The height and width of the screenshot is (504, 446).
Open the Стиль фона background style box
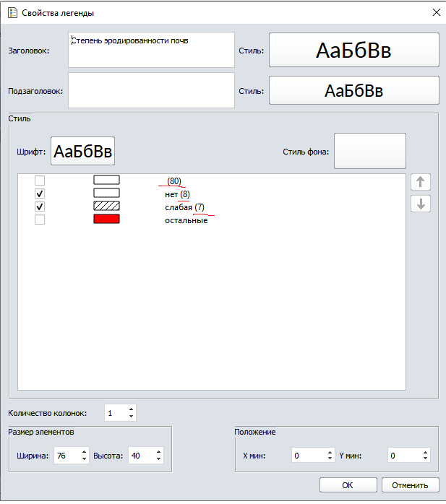369,151
